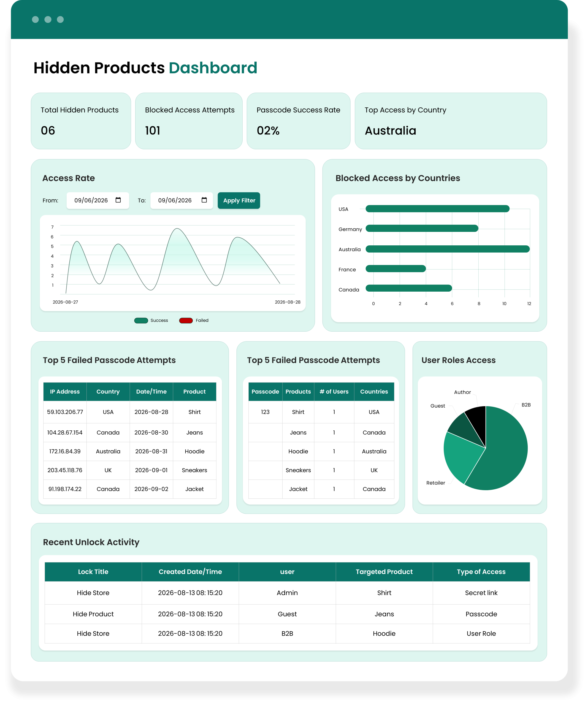Click the From date input field
588x705 pixels.
click(x=98, y=200)
